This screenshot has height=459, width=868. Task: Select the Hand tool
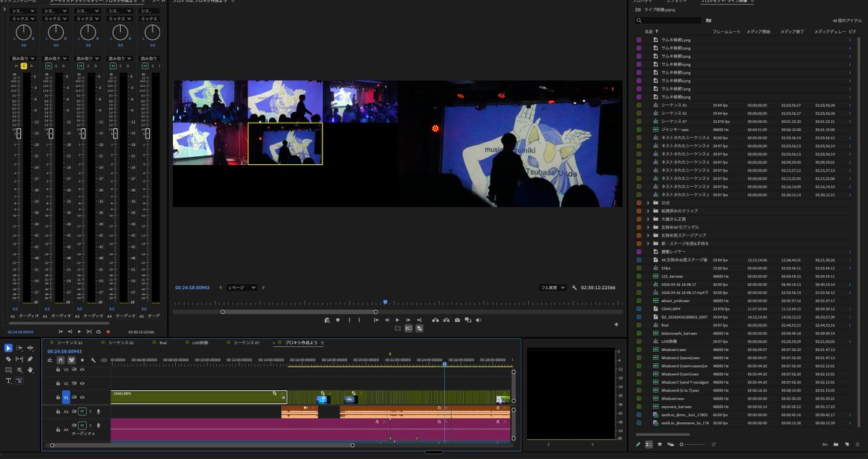pyautogui.click(x=30, y=370)
